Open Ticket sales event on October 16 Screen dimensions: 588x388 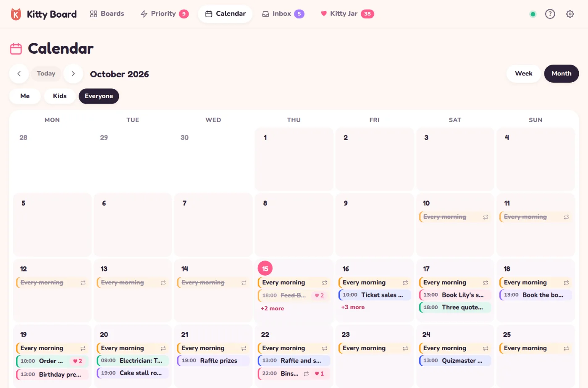(x=375, y=295)
